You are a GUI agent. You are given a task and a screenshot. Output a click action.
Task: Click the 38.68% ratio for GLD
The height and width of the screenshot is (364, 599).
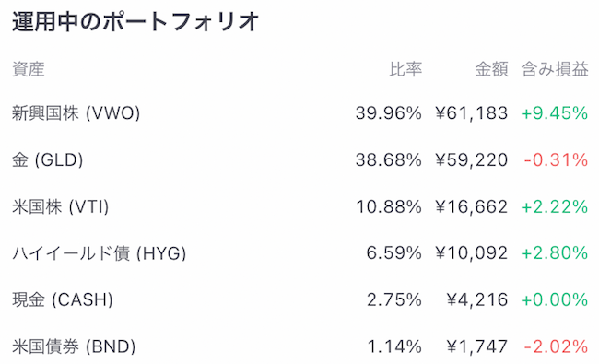pos(389,160)
